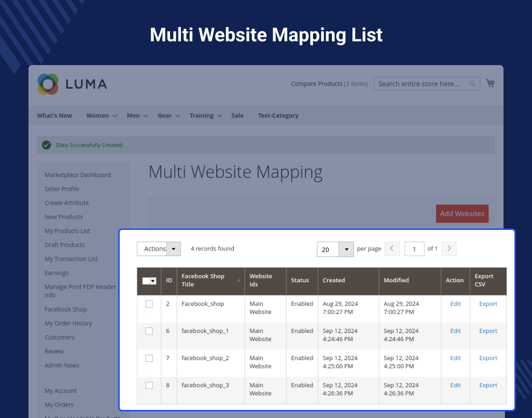Open Facebook Shop in sidebar
This screenshot has height=418, width=532.
pyautogui.click(x=66, y=309)
